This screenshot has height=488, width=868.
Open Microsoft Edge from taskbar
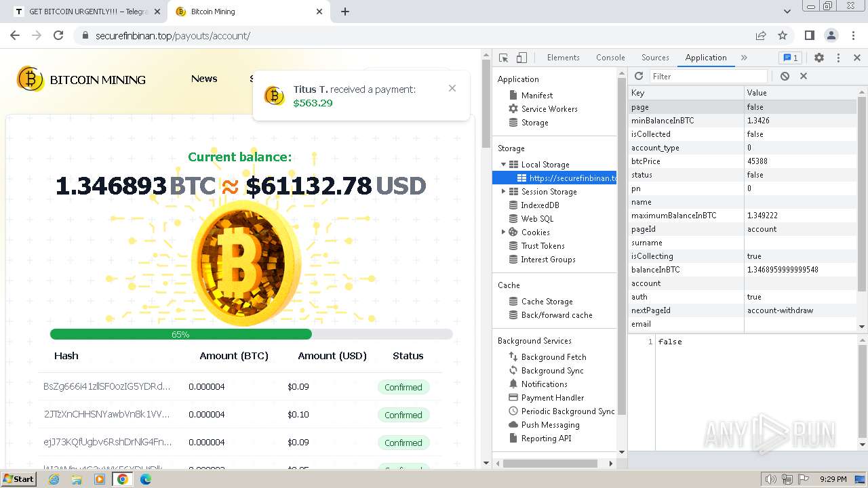point(146,479)
